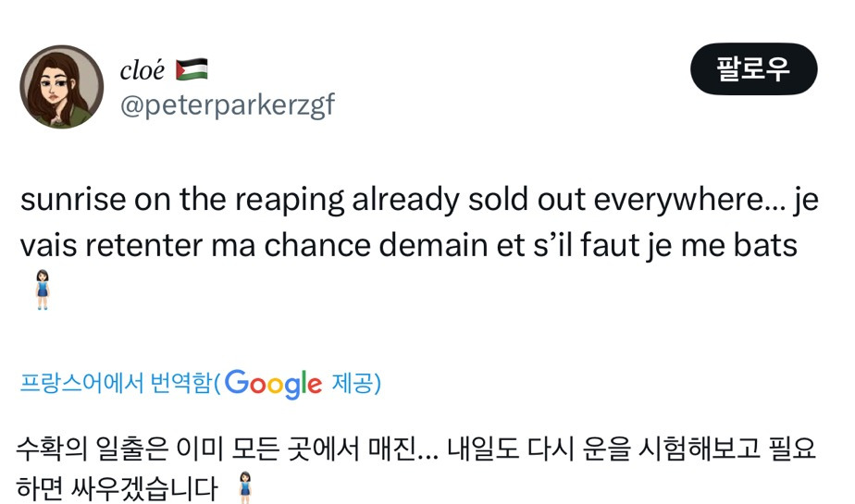Click the girl emoji ending the Korean translation
Viewport: 855px width, 504px height.
(244, 486)
